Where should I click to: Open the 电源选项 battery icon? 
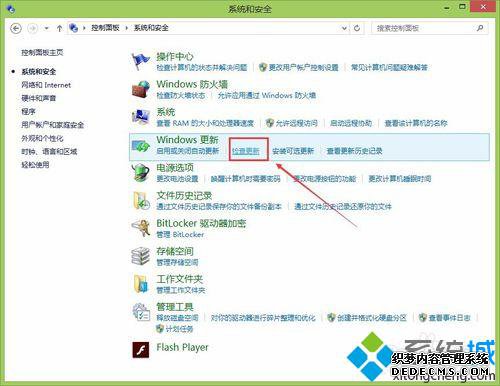(140, 172)
